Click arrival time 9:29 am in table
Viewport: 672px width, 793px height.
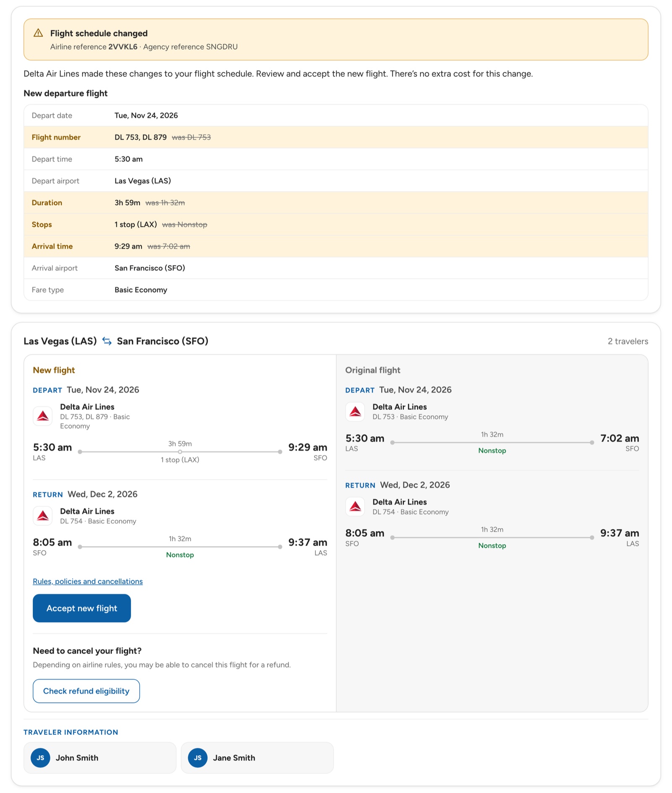pyautogui.click(x=128, y=246)
